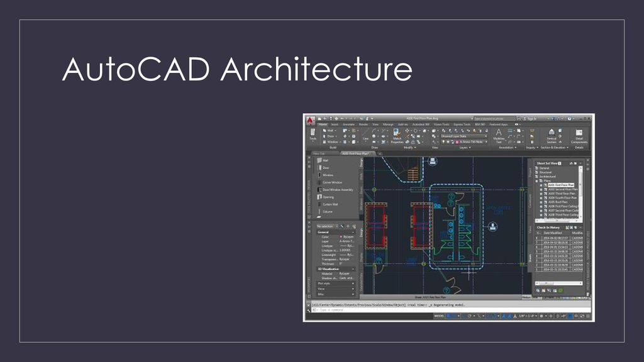Select A105 Roof Plan sheet
This screenshot has height=362, width=644.
pos(558,202)
